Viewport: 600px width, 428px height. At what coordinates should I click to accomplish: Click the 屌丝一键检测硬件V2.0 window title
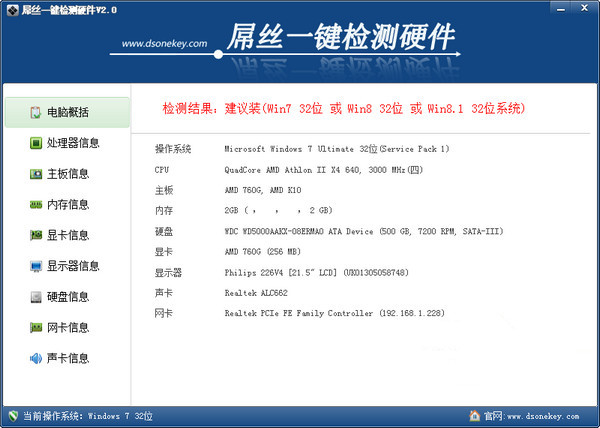[69, 10]
